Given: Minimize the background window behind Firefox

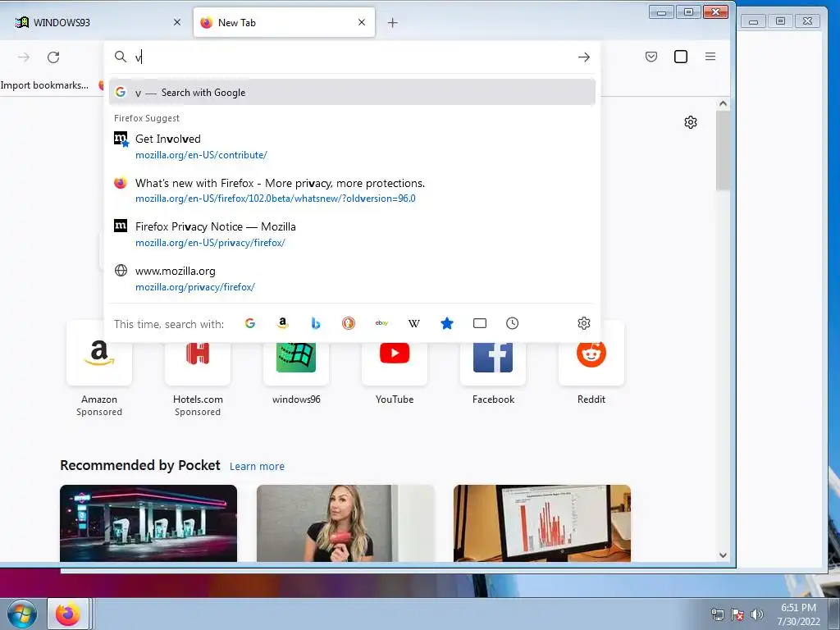Looking at the screenshot, I should click(x=753, y=21).
